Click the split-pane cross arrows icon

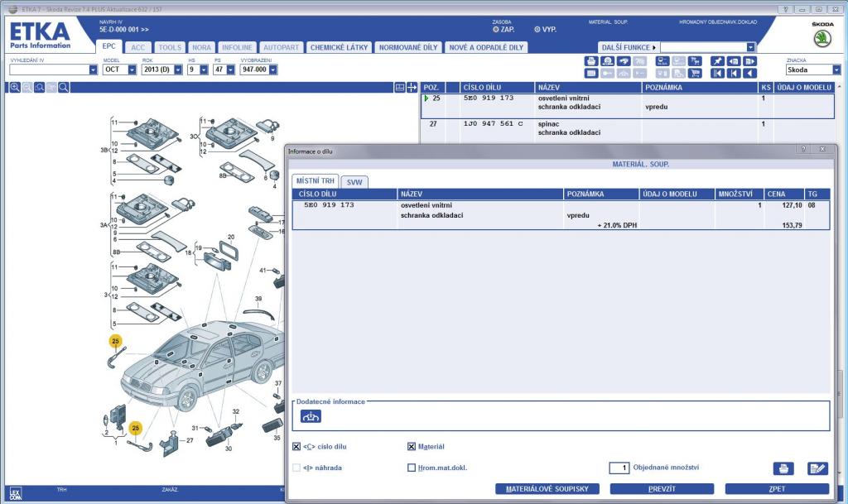412,88
